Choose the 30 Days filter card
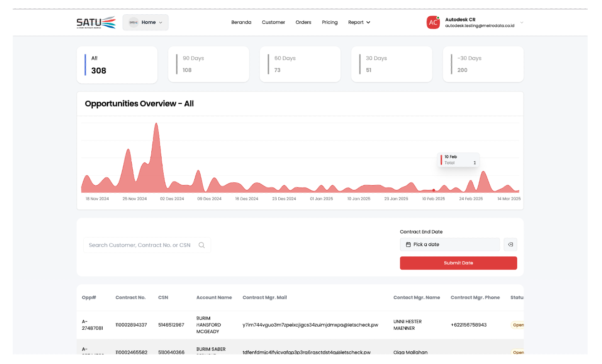Screen dimensions: 602x364 tap(391, 64)
